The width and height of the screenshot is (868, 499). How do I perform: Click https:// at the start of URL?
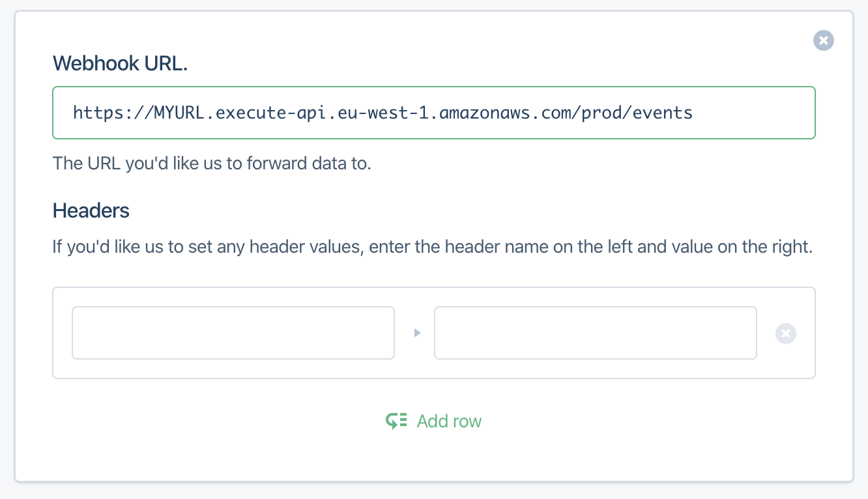(x=113, y=113)
